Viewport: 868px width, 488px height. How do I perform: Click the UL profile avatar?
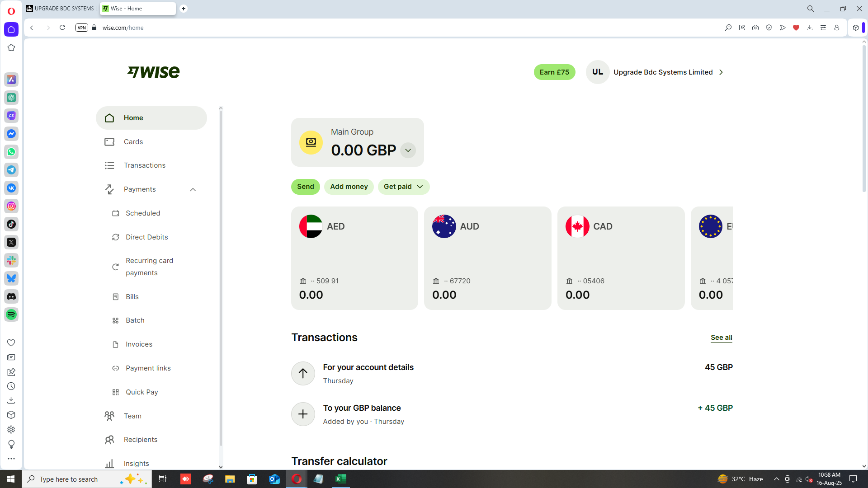[598, 72]
